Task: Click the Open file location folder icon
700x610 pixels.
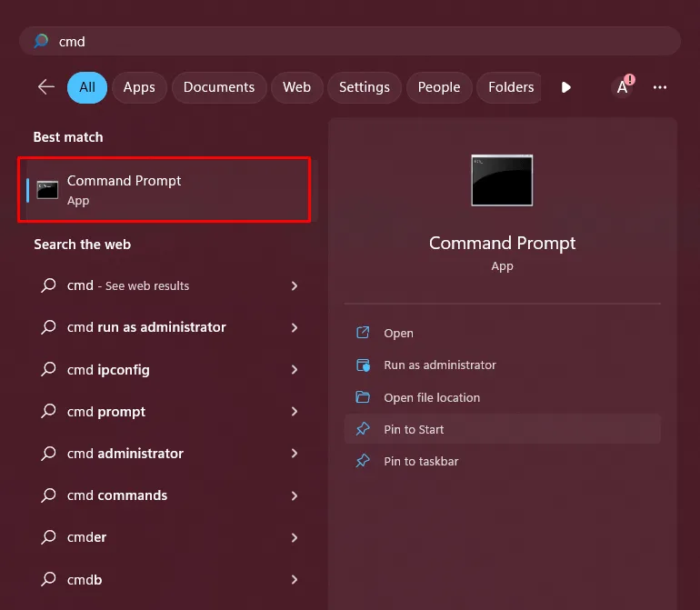Action: (364, 397)
